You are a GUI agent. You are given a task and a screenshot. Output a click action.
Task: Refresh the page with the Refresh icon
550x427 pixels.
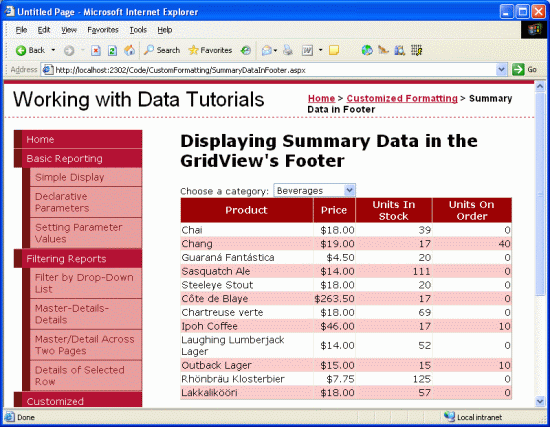(x=112, y=51)
